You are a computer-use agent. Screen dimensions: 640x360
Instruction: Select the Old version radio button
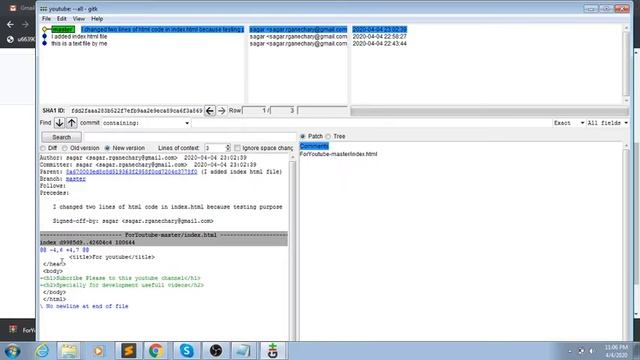[x=65, y=148]
